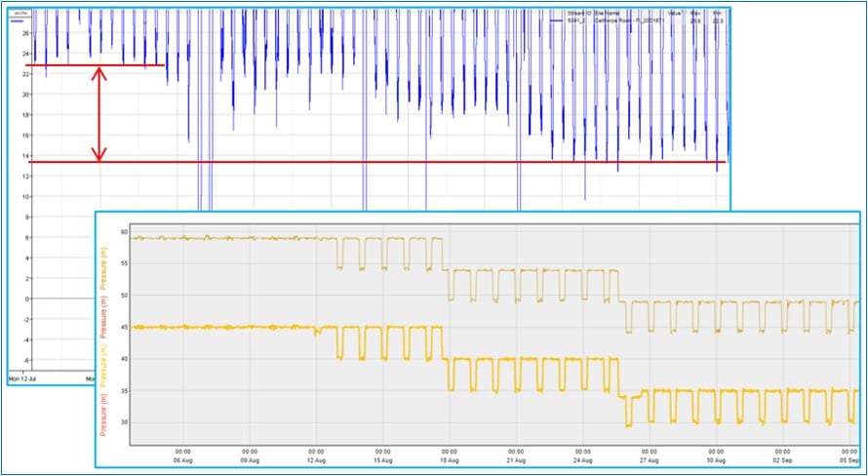Click the '0' value on blue chart axis
The width and height of the screenshot is (868, 476).
coord(26,298)
